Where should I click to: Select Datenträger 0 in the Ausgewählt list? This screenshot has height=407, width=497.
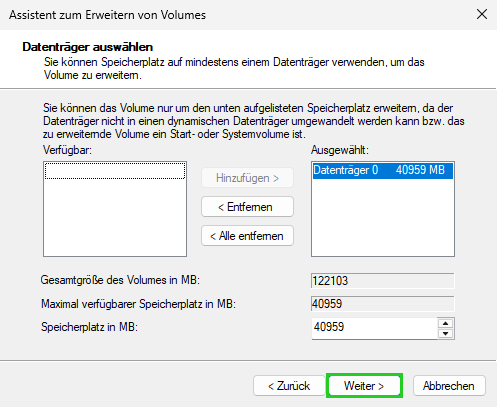pos(383,170)
